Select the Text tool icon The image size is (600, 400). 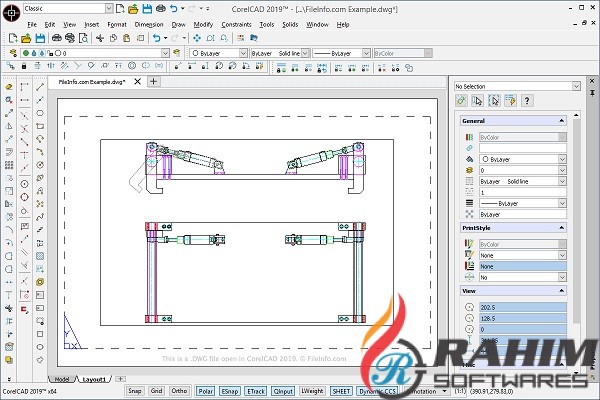pos(9,295)
